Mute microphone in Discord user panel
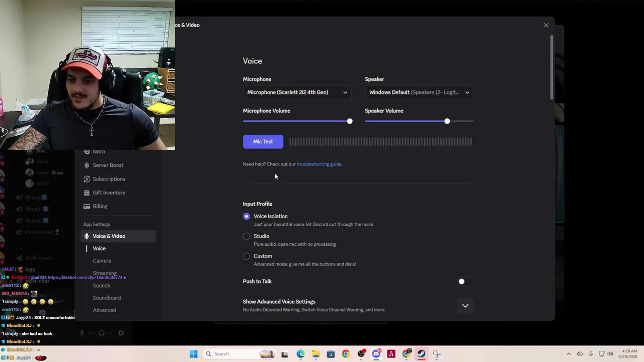Viewport: 644px width, 362px height. pos(82,333)
